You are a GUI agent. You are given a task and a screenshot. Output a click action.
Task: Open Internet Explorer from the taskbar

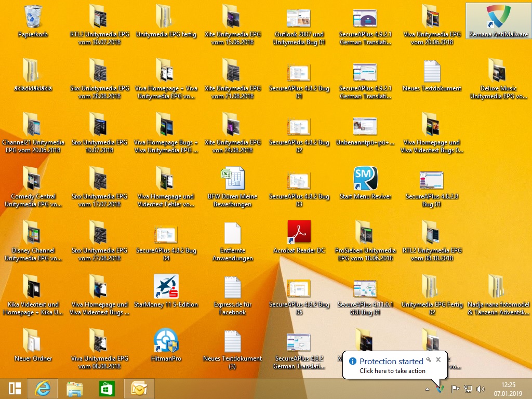pyautogui.click(x=43, y=389)
